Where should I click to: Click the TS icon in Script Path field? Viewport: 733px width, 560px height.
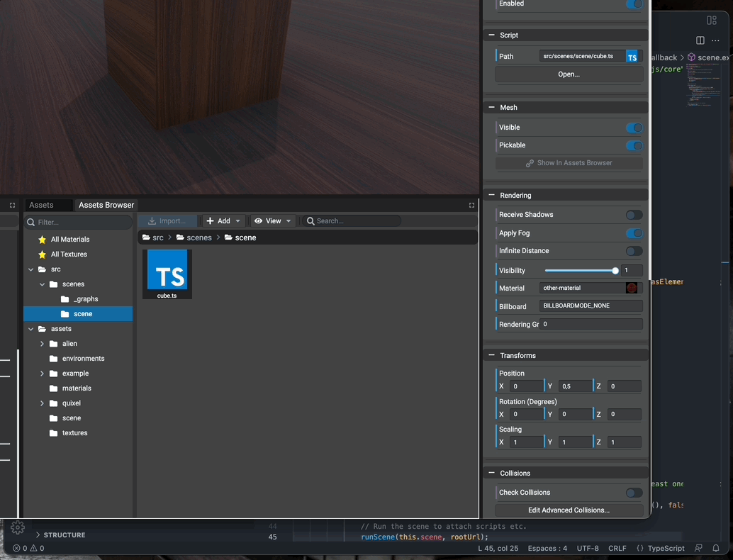click(x=632, y=57)
